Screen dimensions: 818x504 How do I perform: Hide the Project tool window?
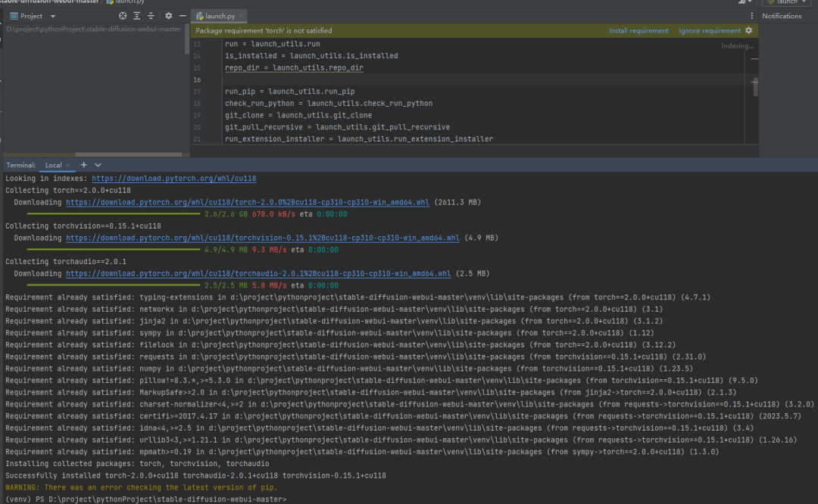(x=183, y=16)
